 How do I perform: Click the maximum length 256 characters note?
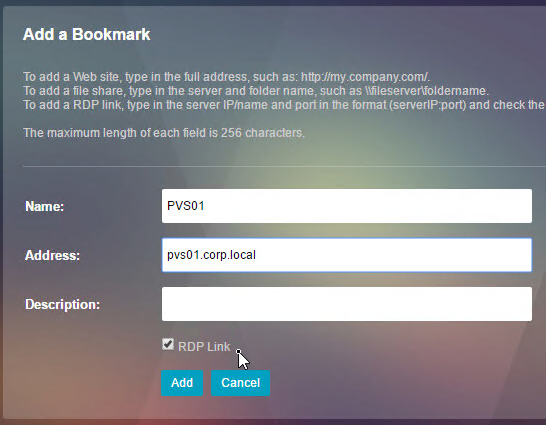(x=164, y=133)
